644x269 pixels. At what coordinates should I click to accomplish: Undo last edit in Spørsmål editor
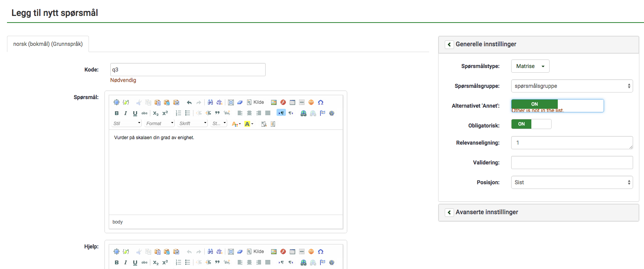pyautogui.click(x=189, y=102)
